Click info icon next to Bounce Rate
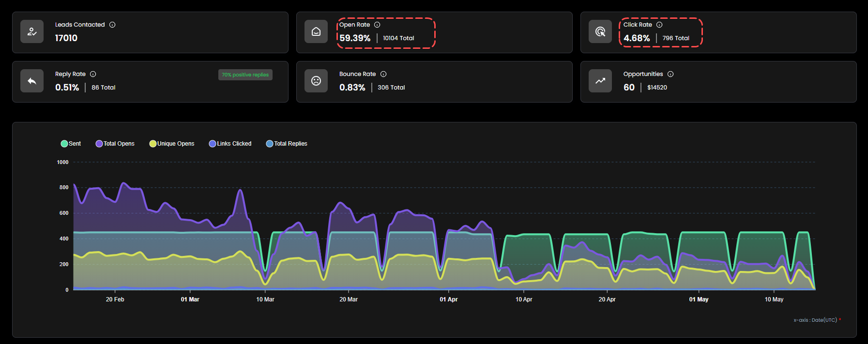Viewport: 868px width, 344px height. click(x=383, y=74)
